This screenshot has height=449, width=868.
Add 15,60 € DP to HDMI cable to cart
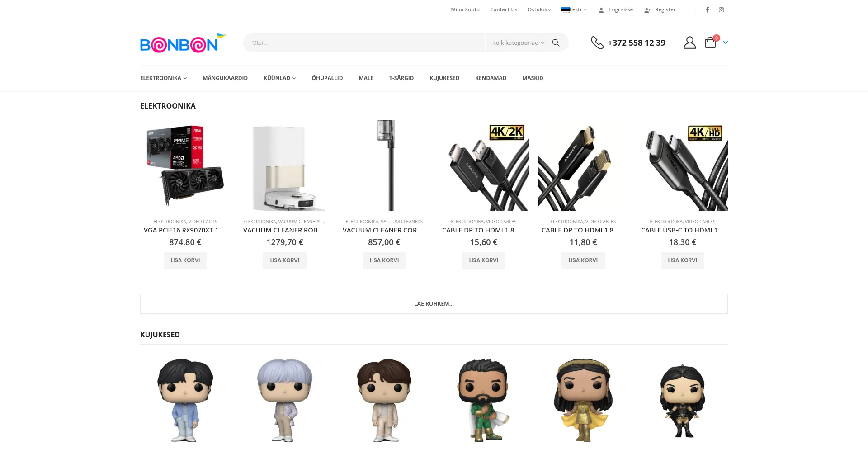coord(484,260)
